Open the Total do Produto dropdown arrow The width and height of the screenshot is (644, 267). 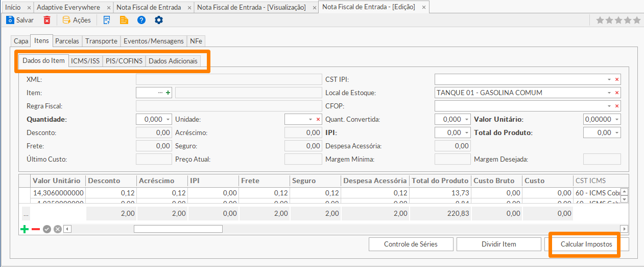point(617,132)
